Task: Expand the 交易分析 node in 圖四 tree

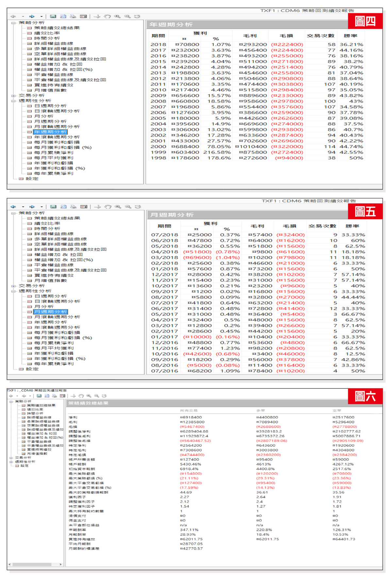Action: [13, 96]
